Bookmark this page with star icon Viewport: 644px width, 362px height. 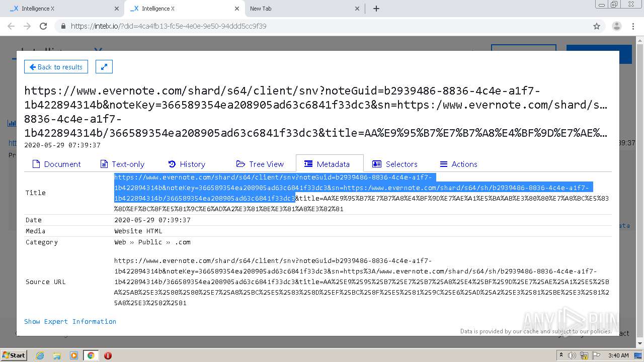tap(597, 26)
